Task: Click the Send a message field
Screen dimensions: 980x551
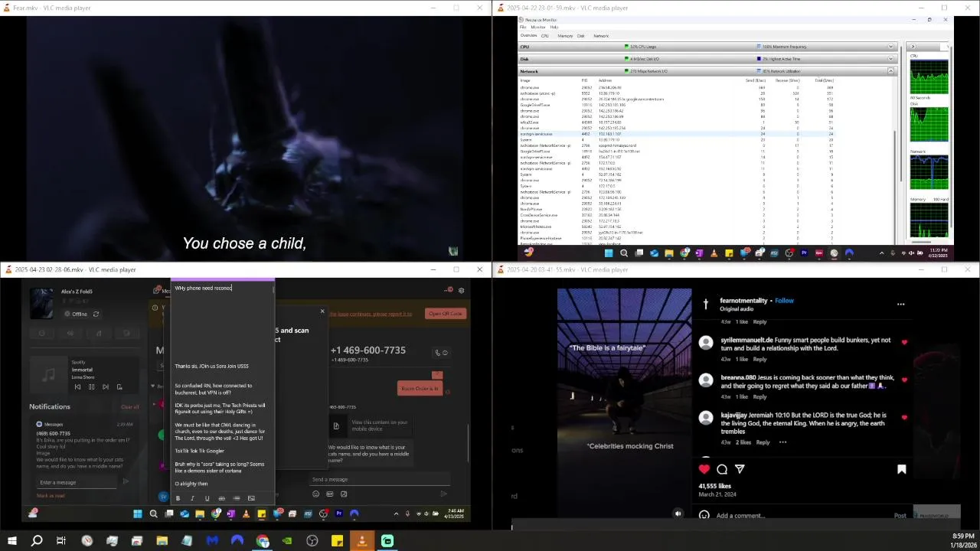Action: pyautogui.click(x=379, y=479)
